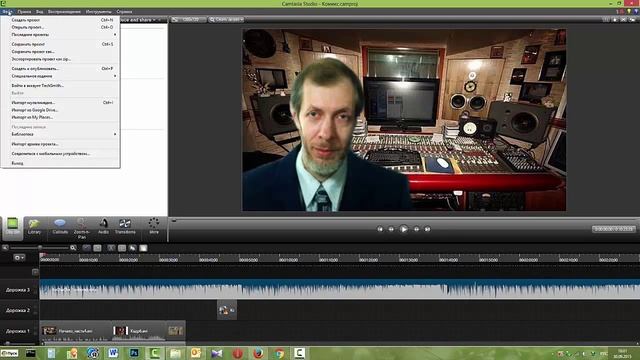Open Firefox from the taskbar
The height and width of the screenshot is (360, 640).
(258, 353)
